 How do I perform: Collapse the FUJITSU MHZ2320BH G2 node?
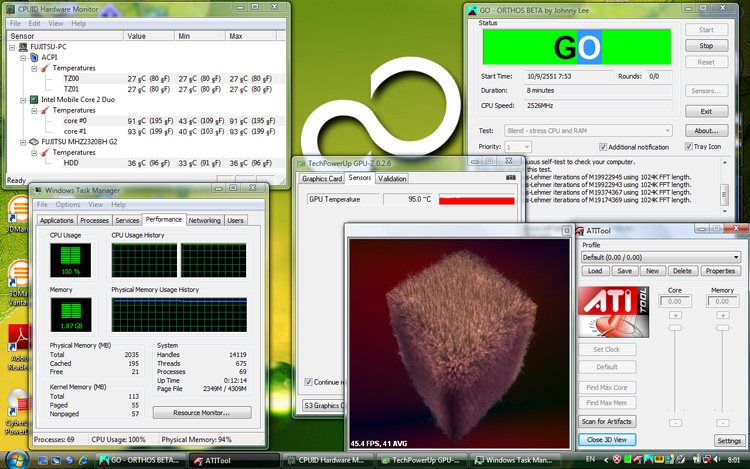pos(23,142)
